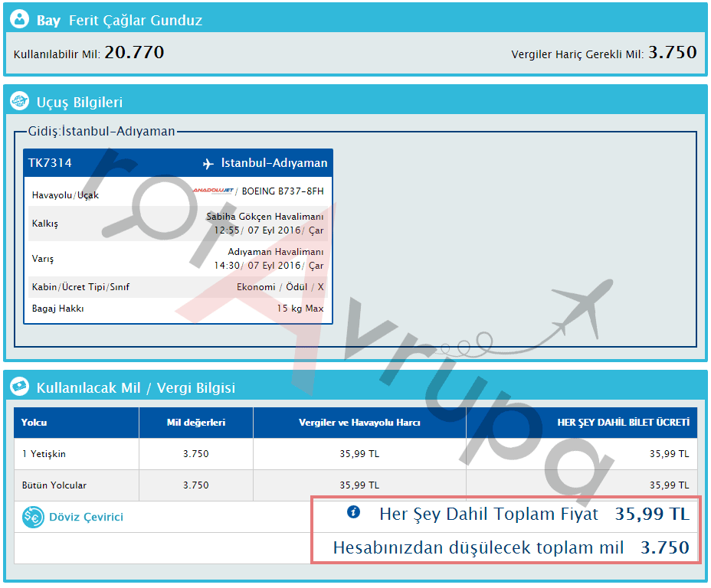The height and width of the screenshot is (588, 711).
Task: Select the Mil değerleri column header
Action: coord(196,423)
